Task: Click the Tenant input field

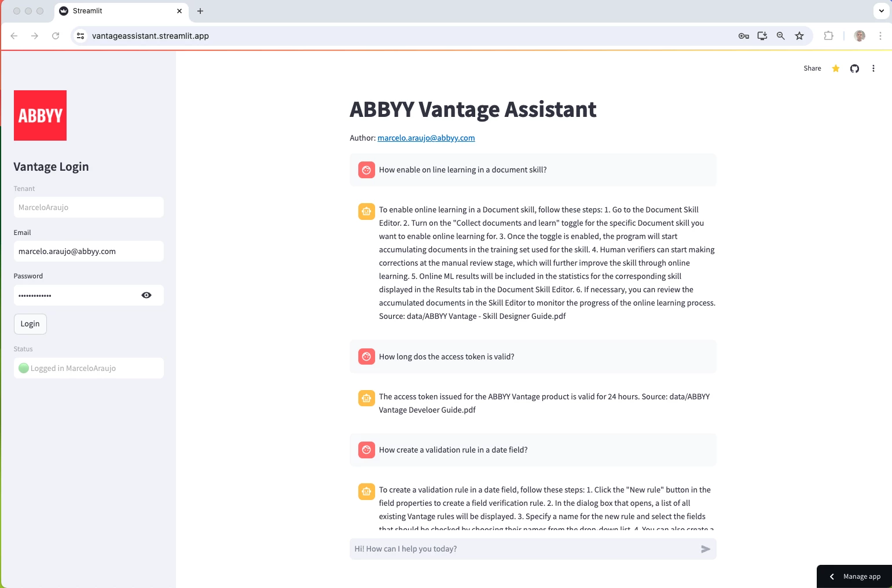Action: 89,207
